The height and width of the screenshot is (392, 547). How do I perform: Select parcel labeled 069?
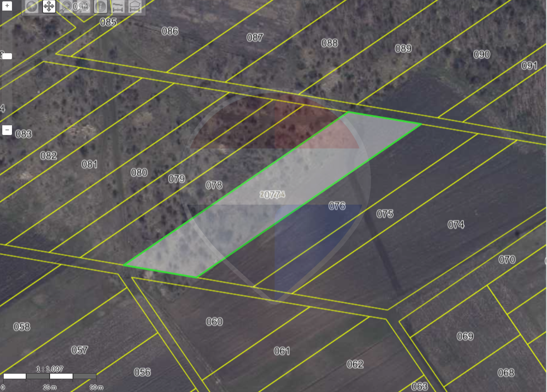point(465,336)
